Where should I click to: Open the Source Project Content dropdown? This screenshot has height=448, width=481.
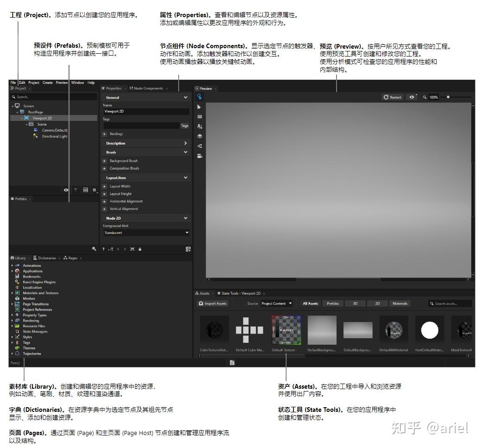pos(278,303)
